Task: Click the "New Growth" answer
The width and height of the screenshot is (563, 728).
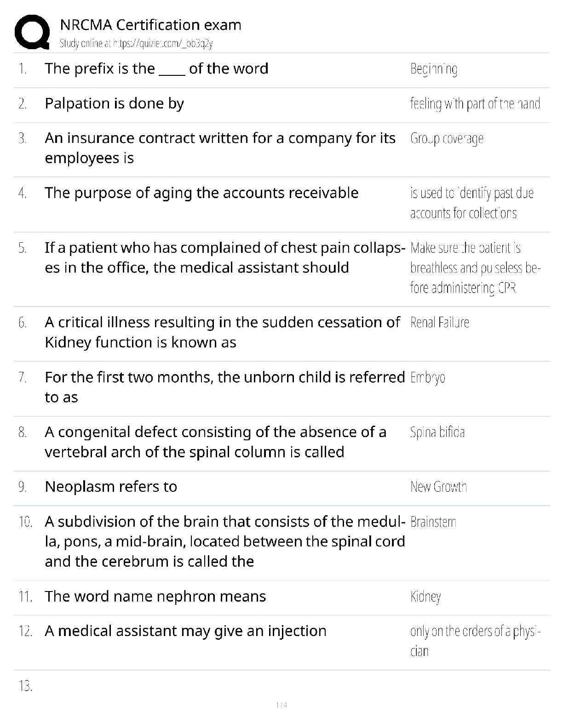Action: (x=438, y=487)
